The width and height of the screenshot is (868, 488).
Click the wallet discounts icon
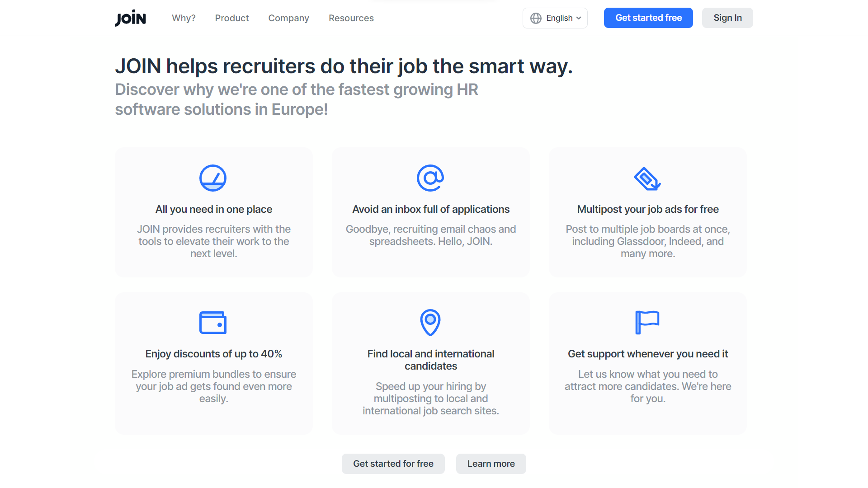(213, 323)
